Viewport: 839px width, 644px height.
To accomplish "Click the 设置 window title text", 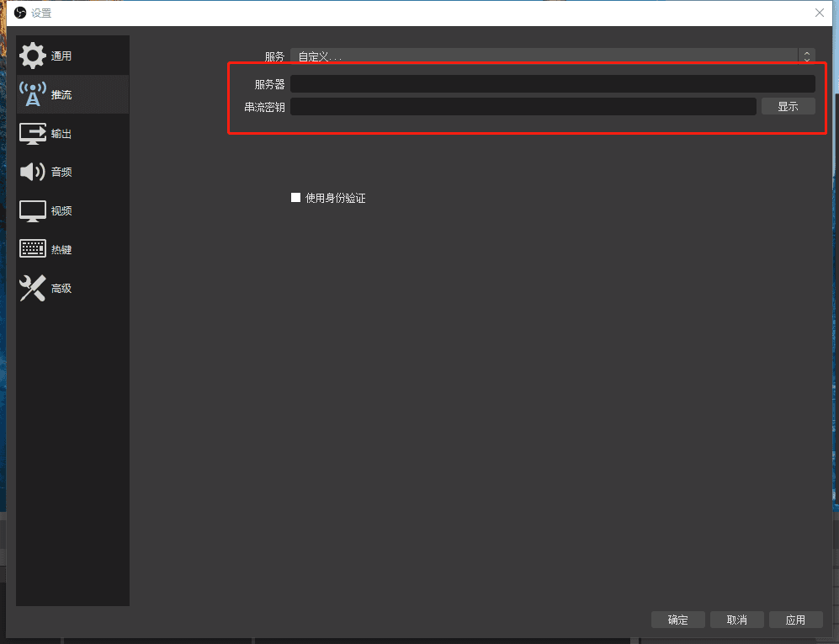I will pos(41,13).
